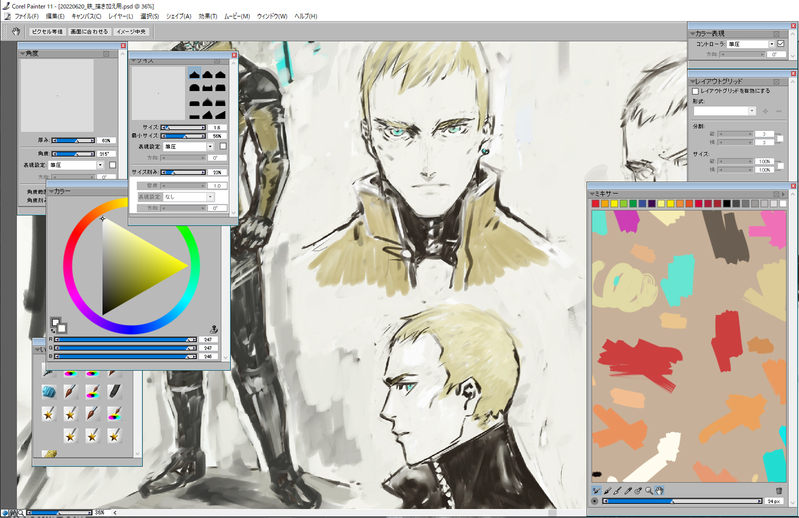Open the ムービー(M) menu
The width and height of the screenshot is (799, 518).
coord(237,16)
